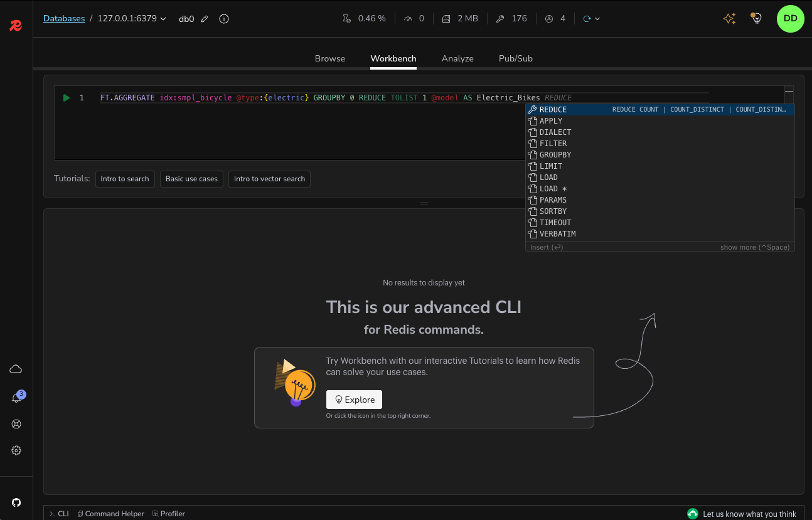Run the FT.AGGREGATE query with the play icon
Image resolution: width=812 pixels, height=520 pixels.
[x=66, y=98]
